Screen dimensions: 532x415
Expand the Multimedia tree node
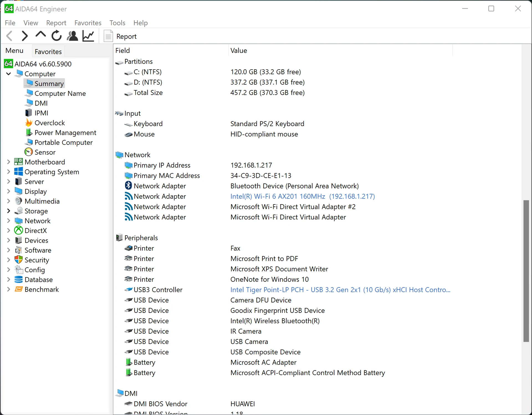[x=9, y=201]
